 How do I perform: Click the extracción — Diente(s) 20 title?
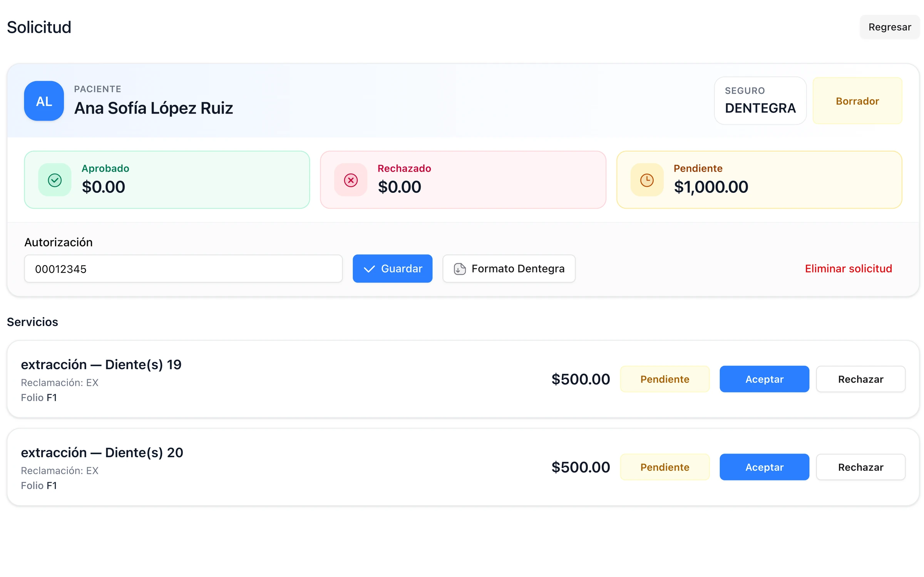click(102, 453)
